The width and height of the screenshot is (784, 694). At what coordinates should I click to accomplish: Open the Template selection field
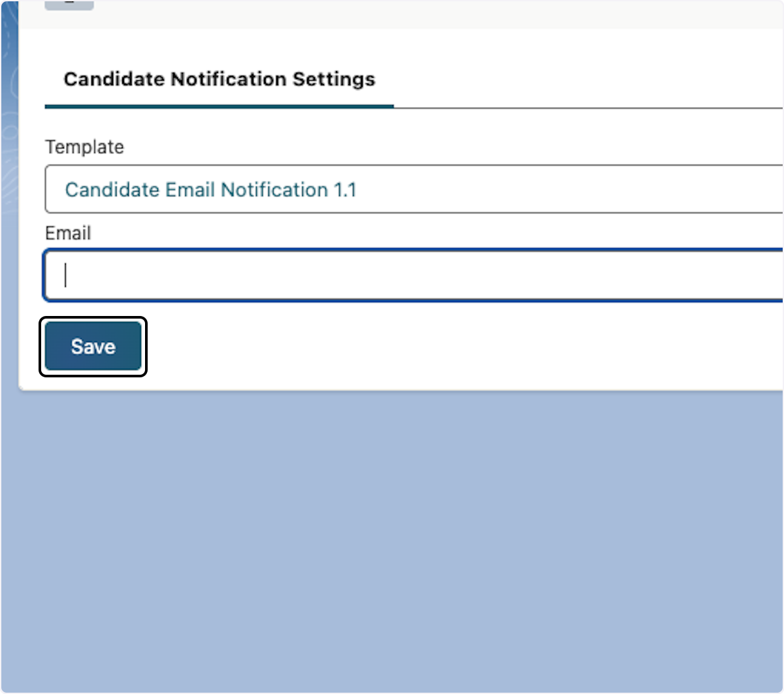(413, 189)
